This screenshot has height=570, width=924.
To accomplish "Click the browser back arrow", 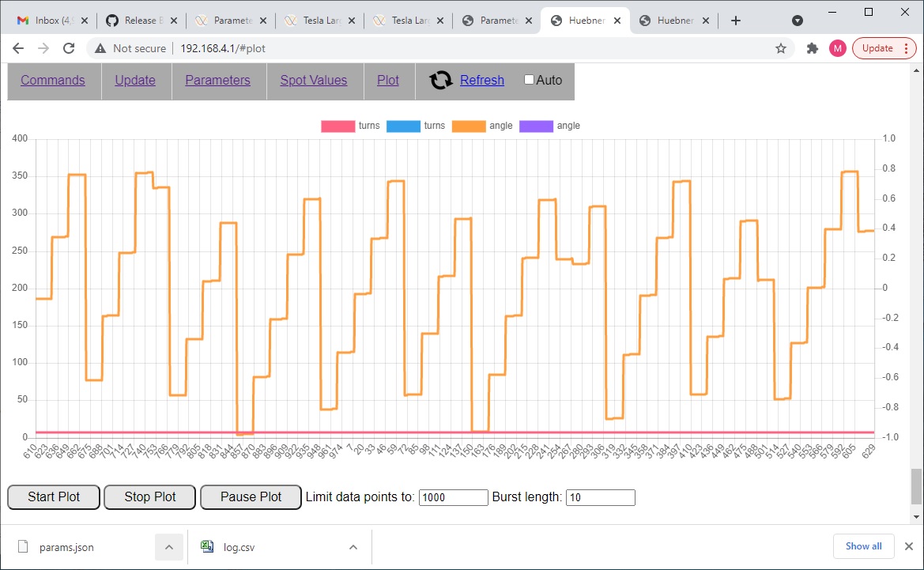I will click(18, 48).
